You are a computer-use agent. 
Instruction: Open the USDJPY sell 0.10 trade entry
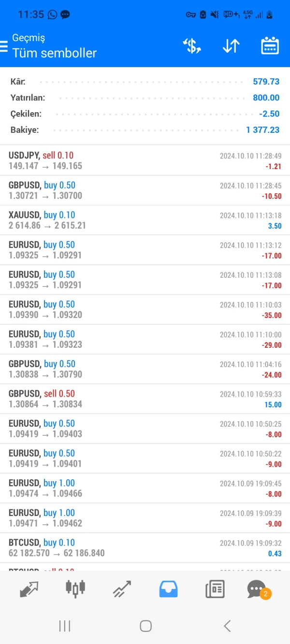coord(145,160)
